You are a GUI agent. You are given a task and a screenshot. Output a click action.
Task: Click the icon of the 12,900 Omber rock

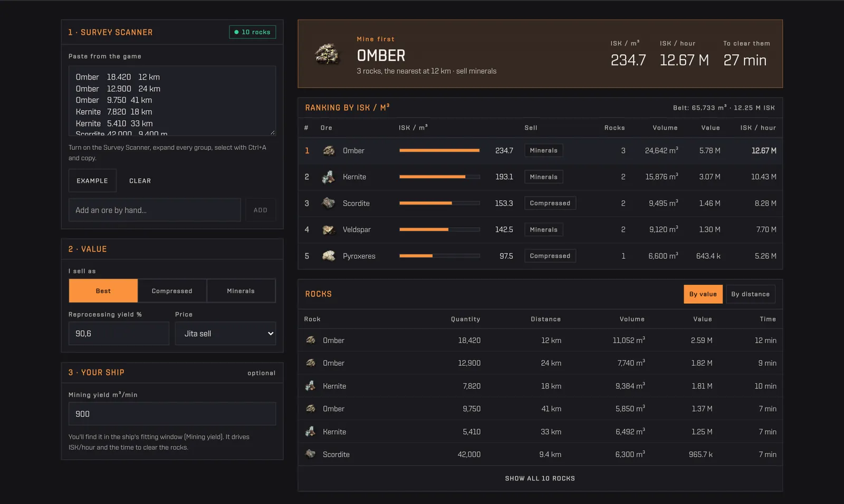(x=311, y=363)
